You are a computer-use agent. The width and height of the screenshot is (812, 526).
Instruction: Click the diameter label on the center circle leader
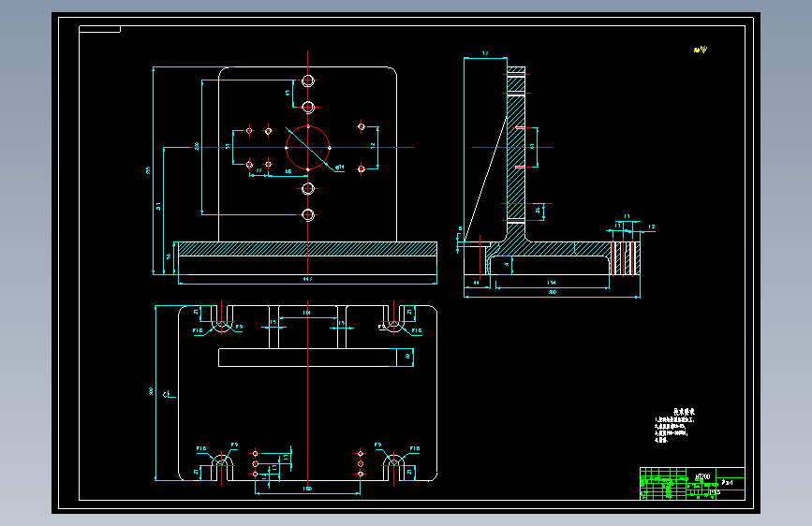point(340,168)
